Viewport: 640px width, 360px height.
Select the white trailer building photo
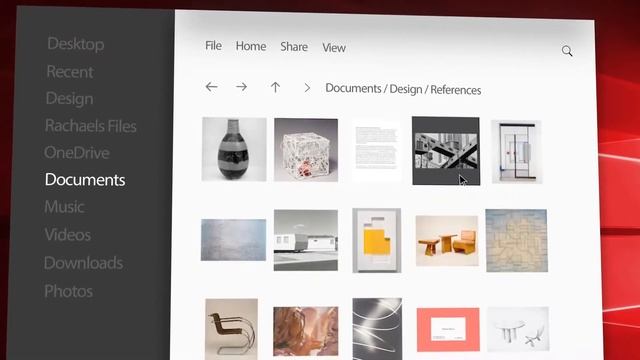306,240
